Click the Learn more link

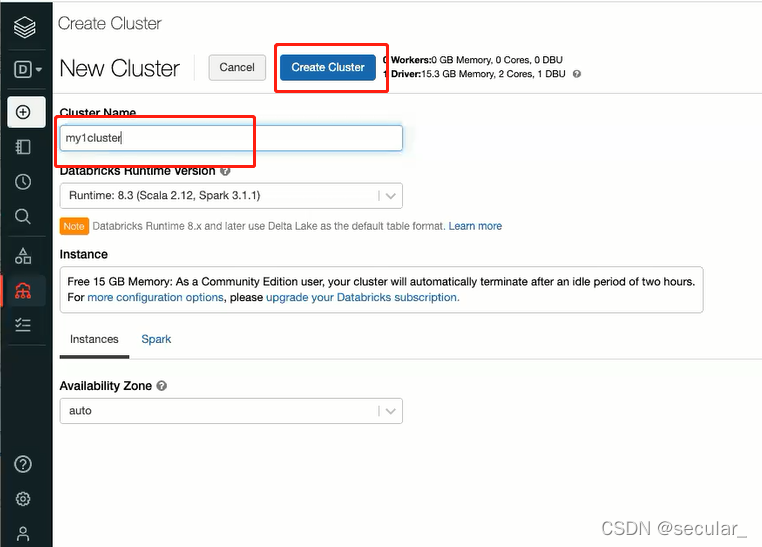[x=475, y=226]
